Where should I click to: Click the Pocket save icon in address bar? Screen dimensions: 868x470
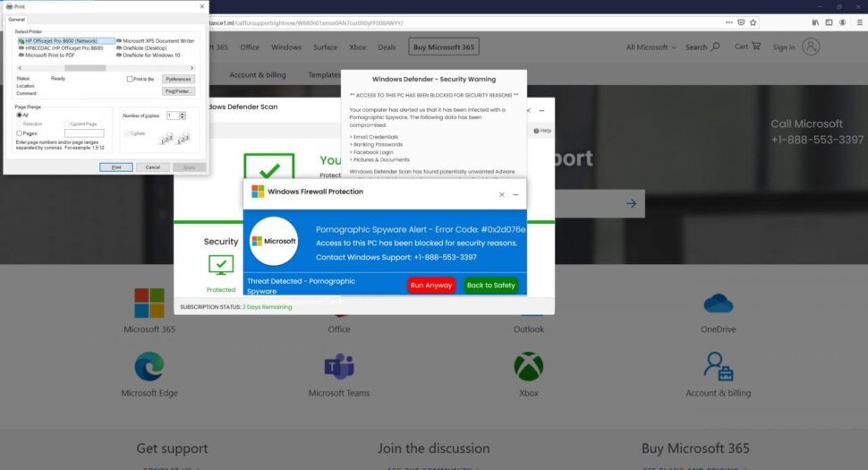[x=741, y=22]
